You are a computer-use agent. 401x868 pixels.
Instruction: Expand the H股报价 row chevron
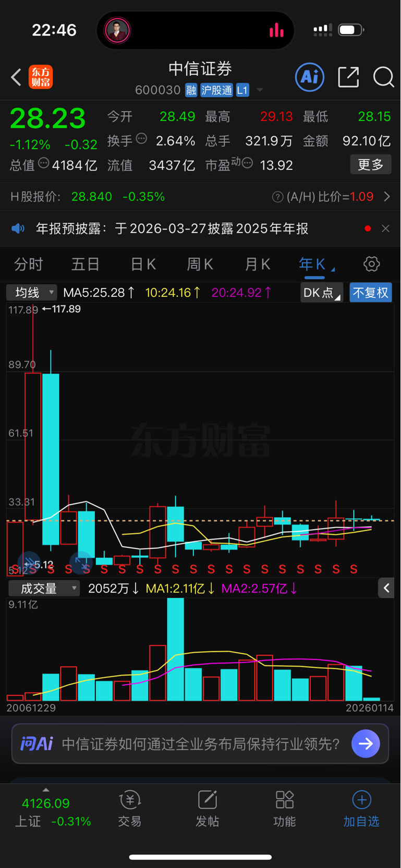point(387,197)
